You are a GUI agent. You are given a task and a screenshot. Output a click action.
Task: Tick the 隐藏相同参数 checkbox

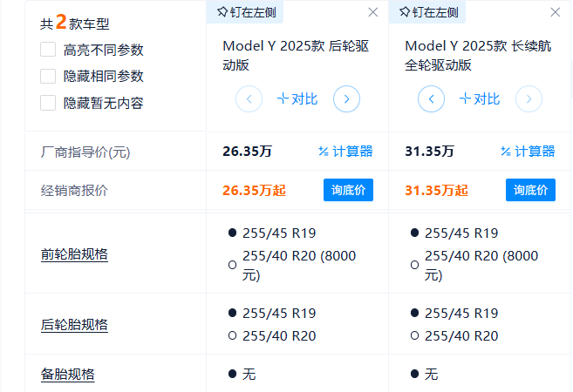pyautogui.click(x=48, y=76)
